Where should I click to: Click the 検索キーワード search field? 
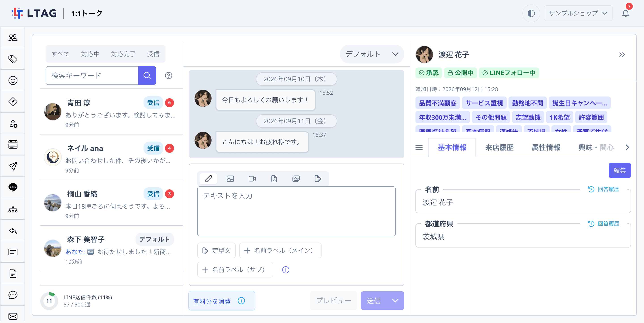[92, 76]
